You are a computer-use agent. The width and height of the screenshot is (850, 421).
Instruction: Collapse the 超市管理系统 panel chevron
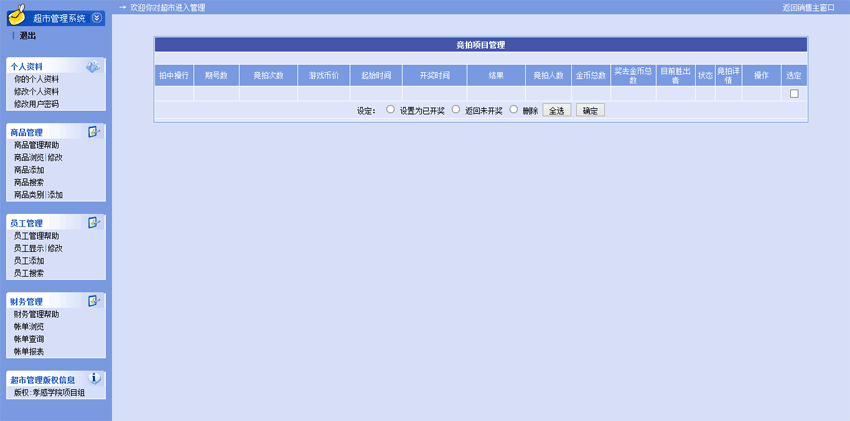(x=96, y=18)
